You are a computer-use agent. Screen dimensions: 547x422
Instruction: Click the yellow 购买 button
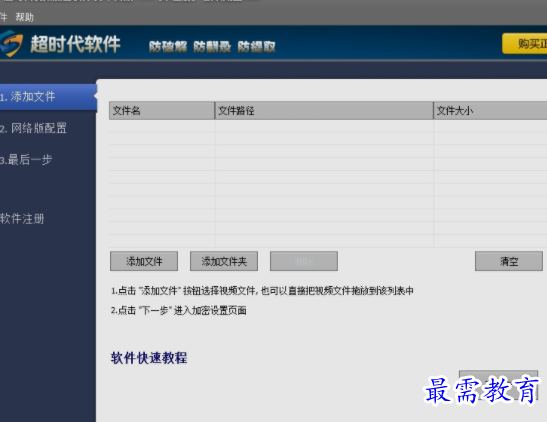[x=525, y=44]
